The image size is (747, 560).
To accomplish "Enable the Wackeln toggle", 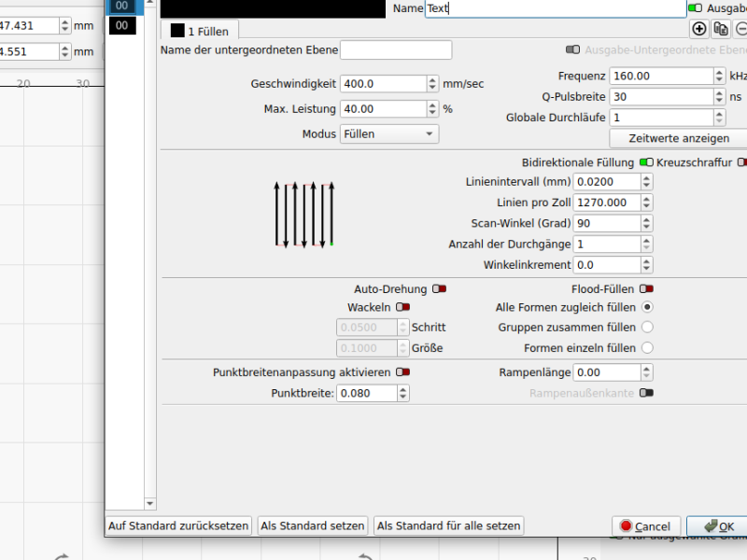I will point(403,307).
